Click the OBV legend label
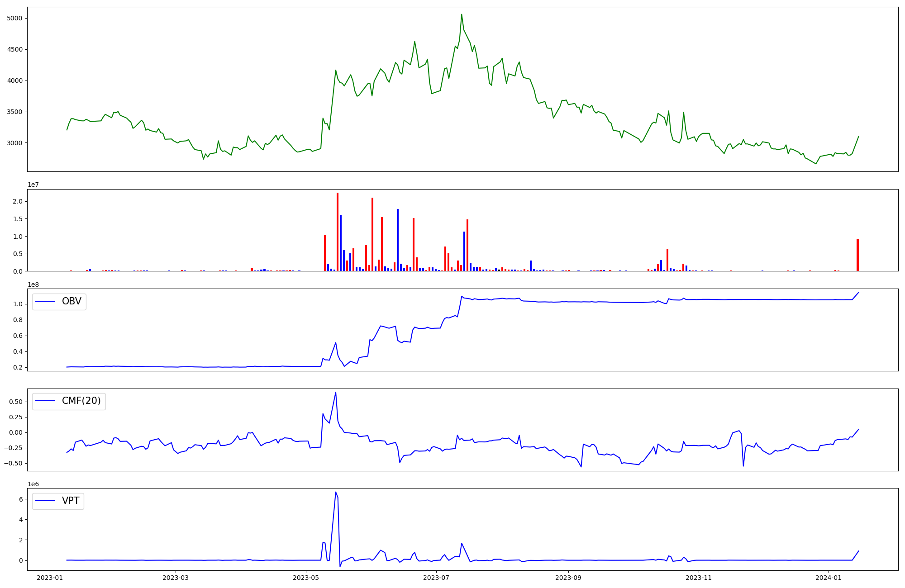This screenshot has height=588, width=905. coord(71,301)
